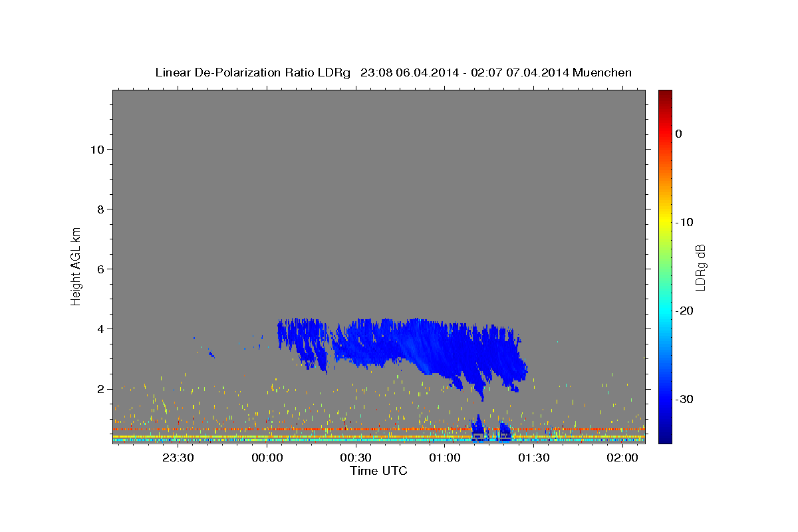Click the colorbar value -10
The image size is (798, 532).
coord(686,222)
